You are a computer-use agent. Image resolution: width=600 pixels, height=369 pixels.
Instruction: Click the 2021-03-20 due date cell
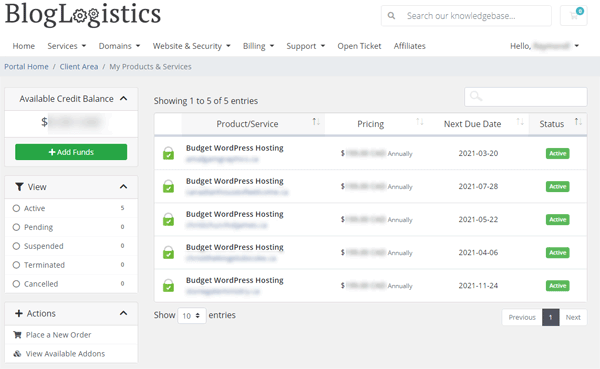478,153
